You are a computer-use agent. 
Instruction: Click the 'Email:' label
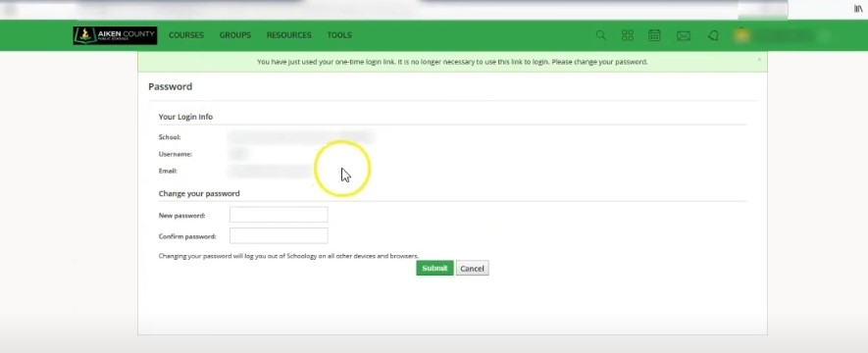(x=168, y=171)
